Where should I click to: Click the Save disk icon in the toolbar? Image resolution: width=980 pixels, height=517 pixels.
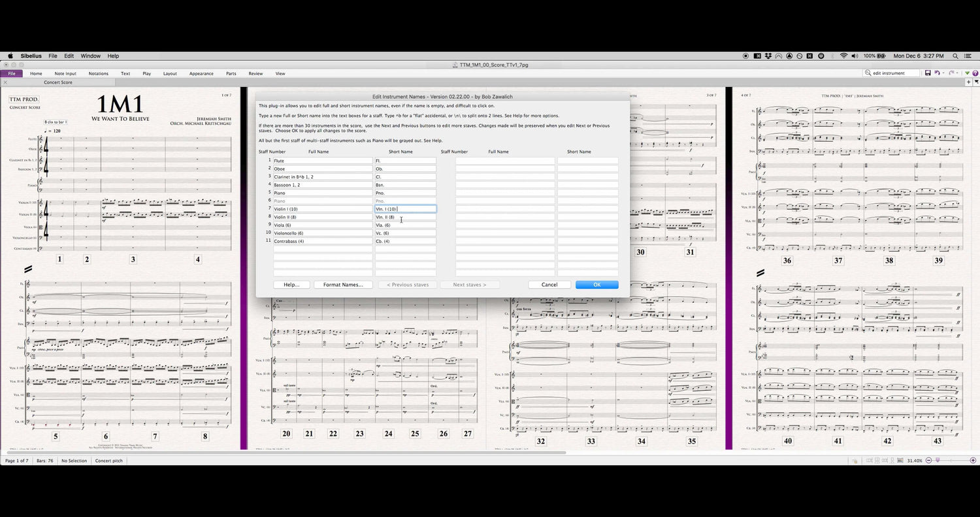pyautogui.click(x=928, y=73)
